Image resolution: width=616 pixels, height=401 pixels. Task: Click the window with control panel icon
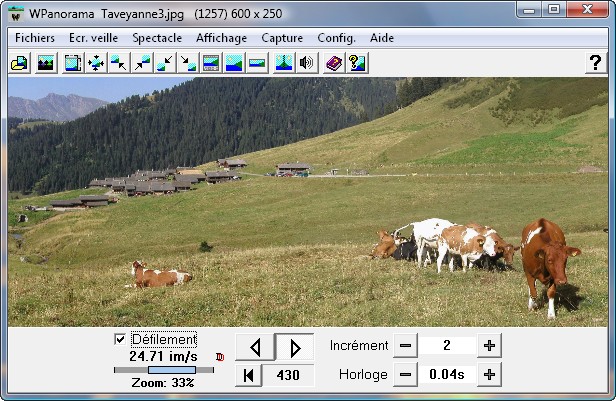point(211,63)
